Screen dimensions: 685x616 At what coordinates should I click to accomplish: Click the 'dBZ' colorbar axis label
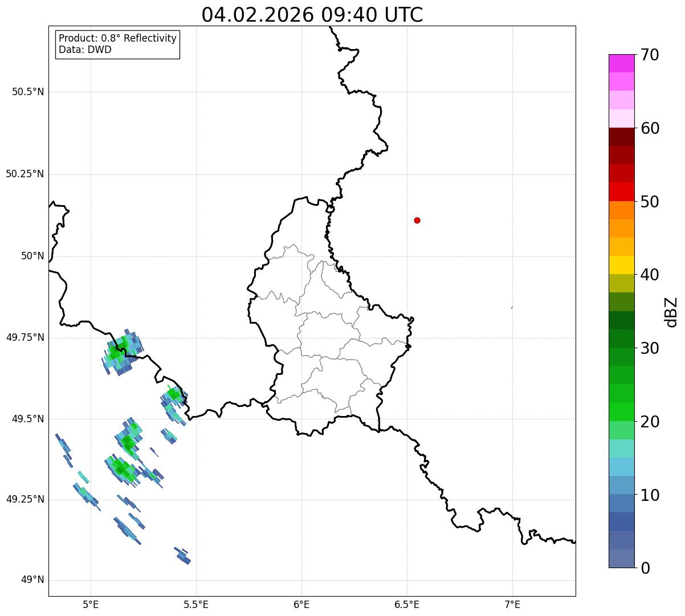pos(671,312)
